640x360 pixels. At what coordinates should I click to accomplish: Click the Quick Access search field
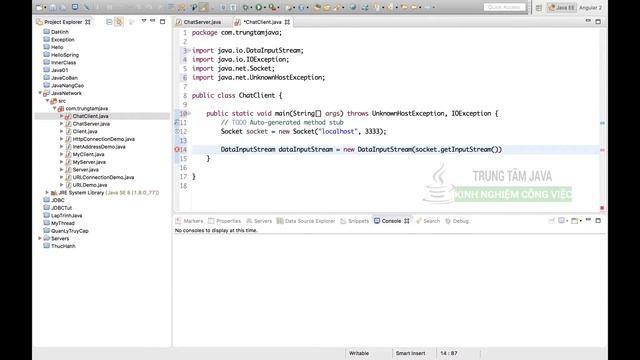coord(504,7)
